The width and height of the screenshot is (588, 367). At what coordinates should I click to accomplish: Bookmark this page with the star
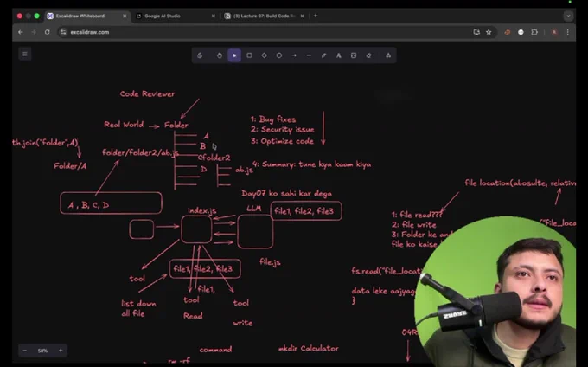click(x=489, y=32)
